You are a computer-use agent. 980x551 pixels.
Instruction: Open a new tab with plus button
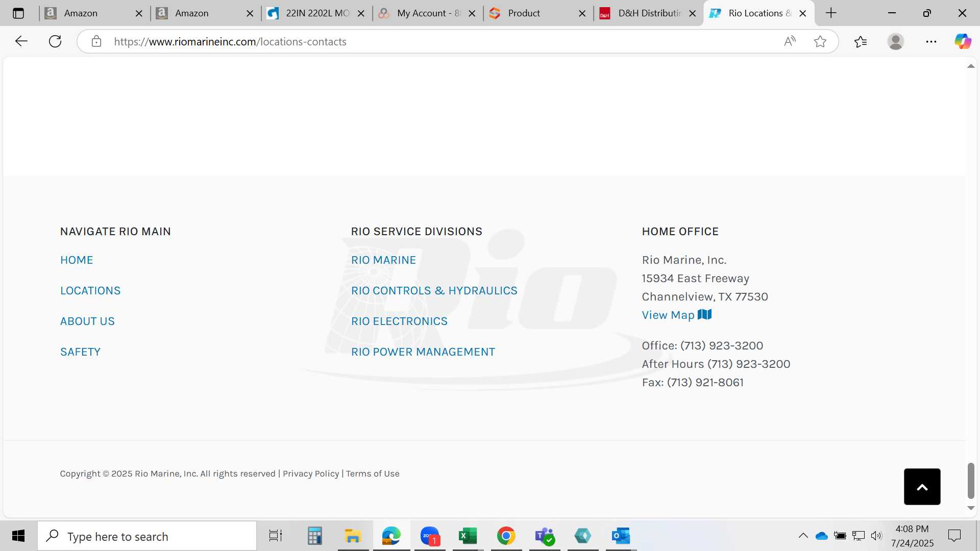coord(831,13)
